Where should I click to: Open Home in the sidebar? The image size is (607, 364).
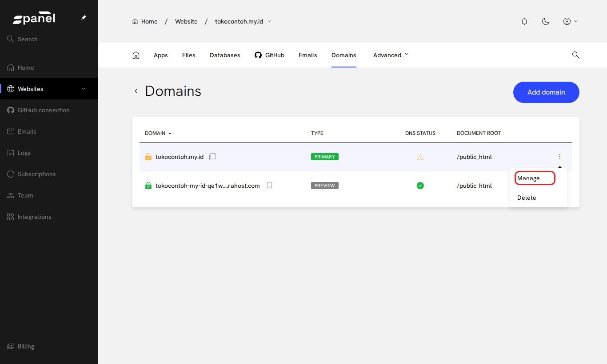pyautogui.click(x=49, y=67)
